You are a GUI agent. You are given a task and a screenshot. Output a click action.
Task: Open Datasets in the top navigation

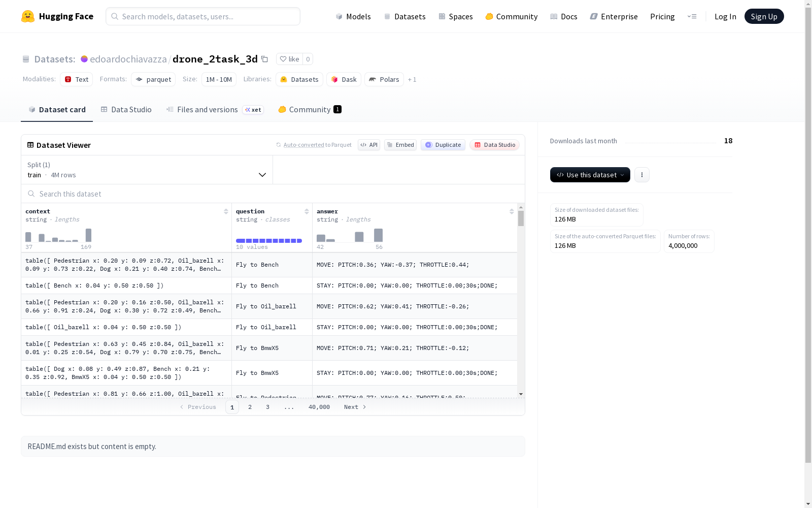pyautogui.click(x=404, y=16)
